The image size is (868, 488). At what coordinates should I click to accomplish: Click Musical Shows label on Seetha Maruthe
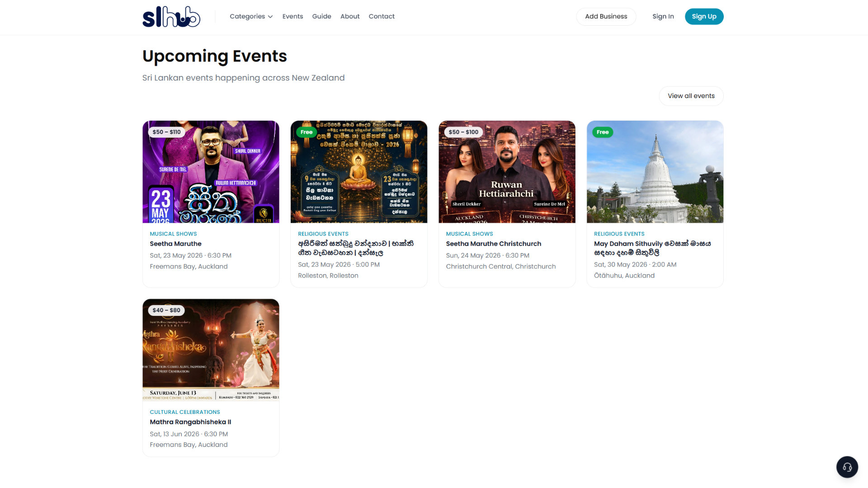pyautogui.click(x=173, y=234)
